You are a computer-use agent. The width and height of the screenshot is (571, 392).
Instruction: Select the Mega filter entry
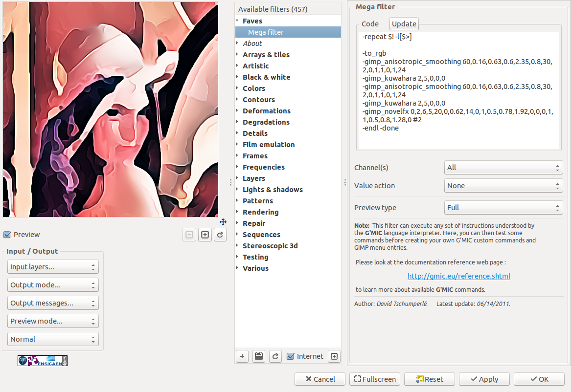click(x=288, y=32)
